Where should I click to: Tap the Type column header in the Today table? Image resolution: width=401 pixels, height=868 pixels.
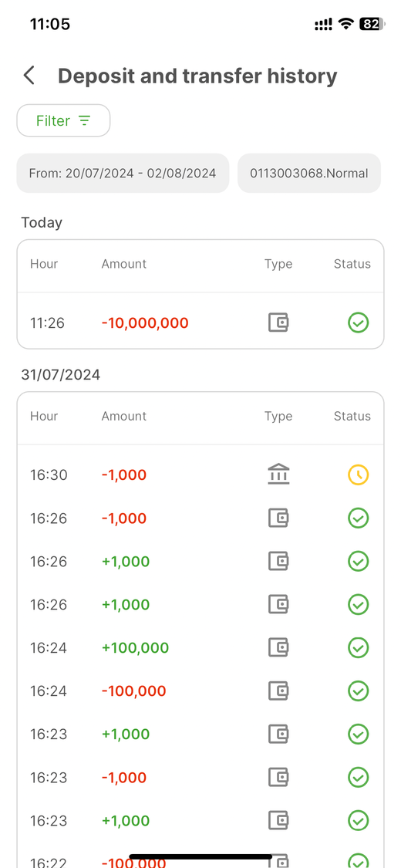click(x=278, y=264)
